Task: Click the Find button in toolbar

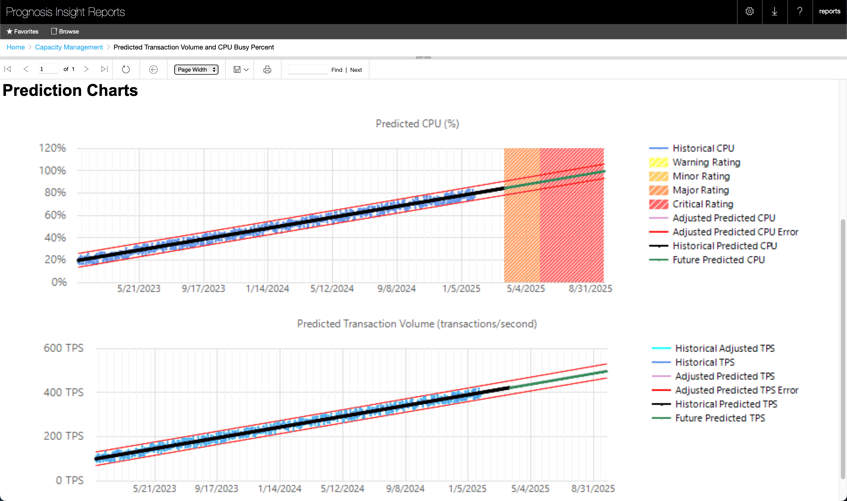Action: pyautogui.click(x=336, y=70)
